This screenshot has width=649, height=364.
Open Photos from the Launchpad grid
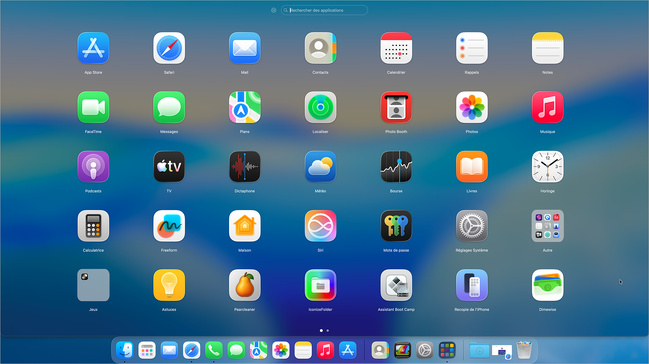(472, 107)
